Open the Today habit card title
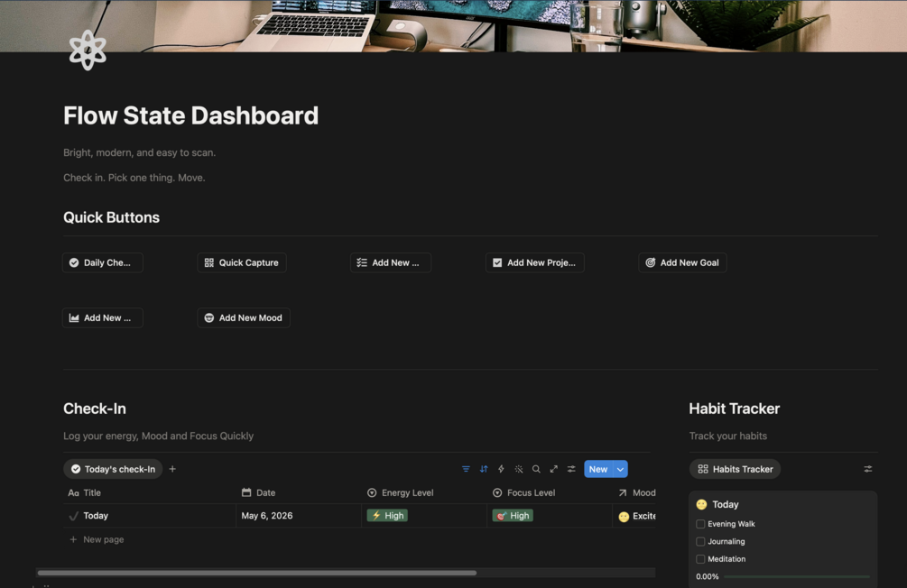Screen dimensions: 907x588 point(726,504)
